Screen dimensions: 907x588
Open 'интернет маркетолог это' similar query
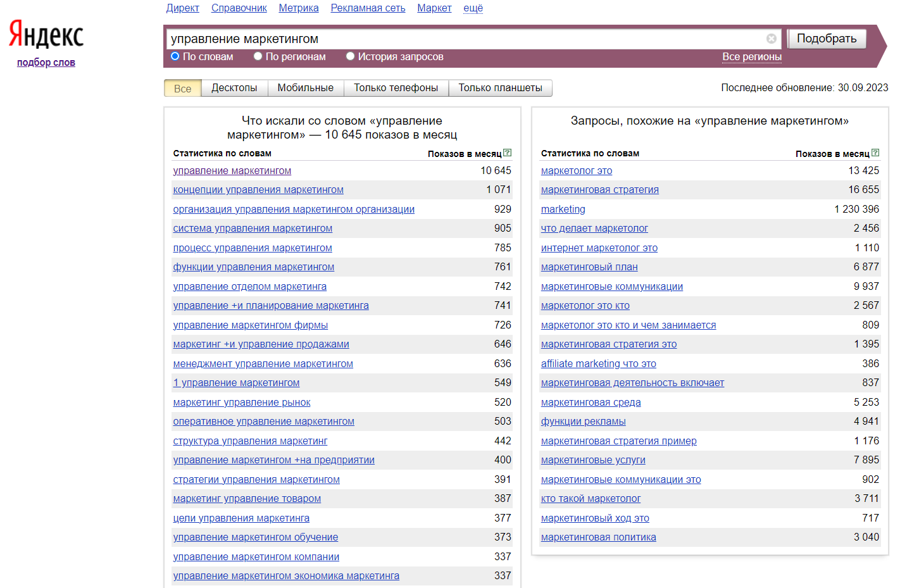[x=599, y=247]
